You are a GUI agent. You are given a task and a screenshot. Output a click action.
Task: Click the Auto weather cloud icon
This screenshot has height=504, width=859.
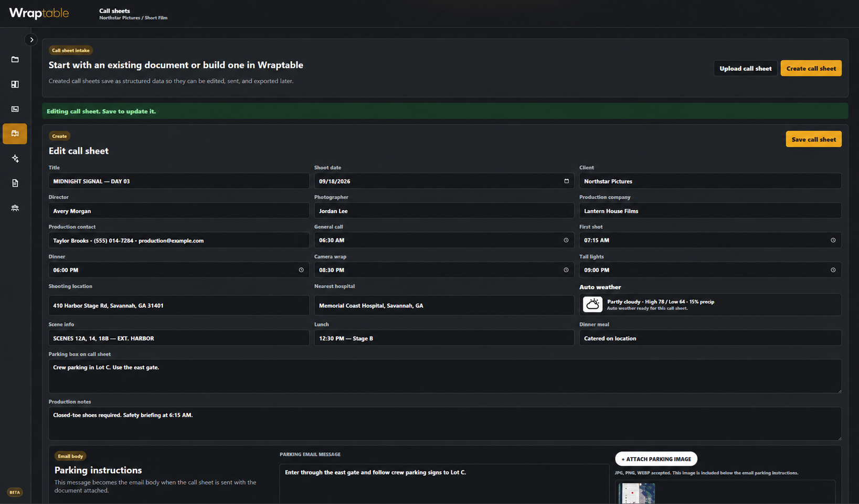click(x=592, y=304)
